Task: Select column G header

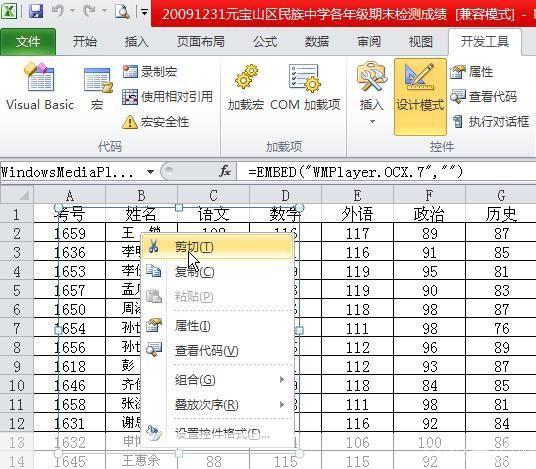Action: 501,195
